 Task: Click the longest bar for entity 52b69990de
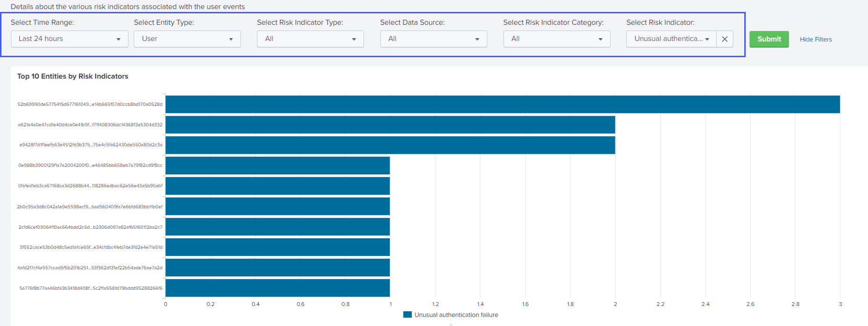pyautogui.click(x=502, y=104)
